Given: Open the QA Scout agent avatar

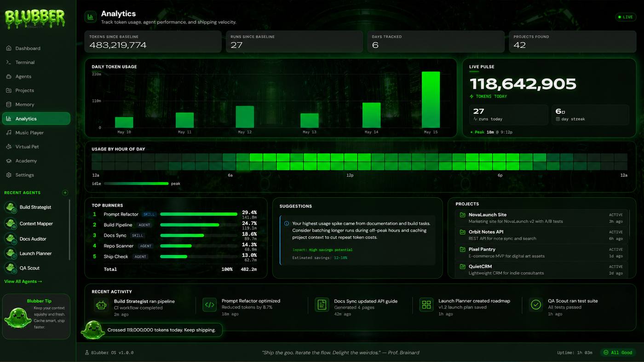Looking at the screenshot, I should (11, 268).
